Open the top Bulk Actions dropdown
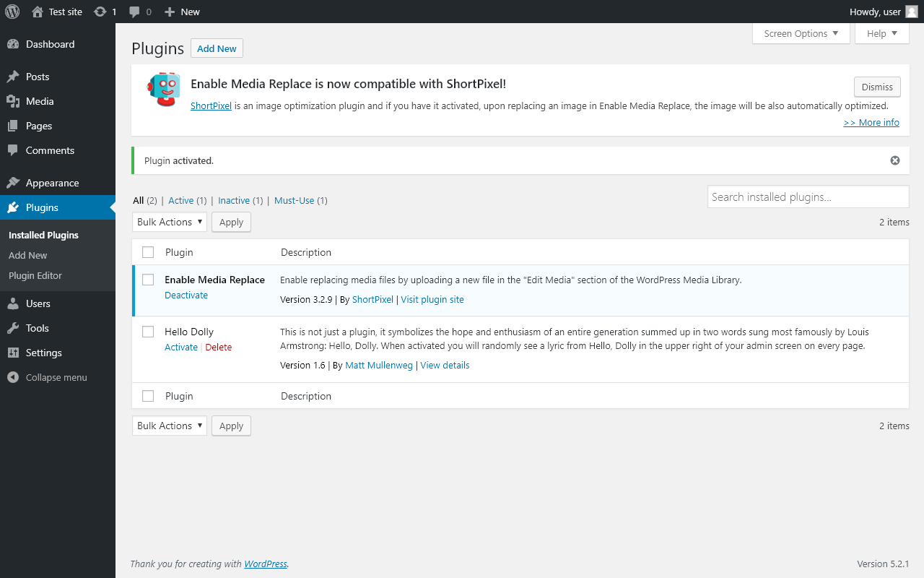924x578 pixels. click(170, 222)
